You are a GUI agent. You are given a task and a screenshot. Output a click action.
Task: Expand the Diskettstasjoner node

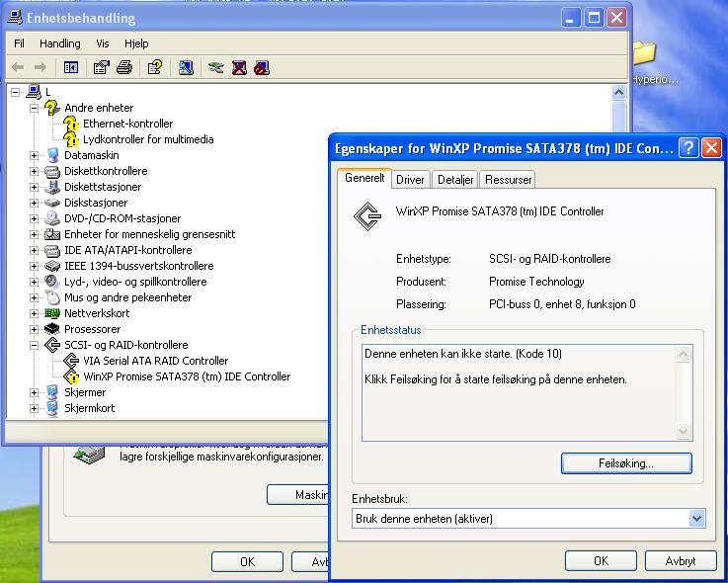tap(34, 187)
